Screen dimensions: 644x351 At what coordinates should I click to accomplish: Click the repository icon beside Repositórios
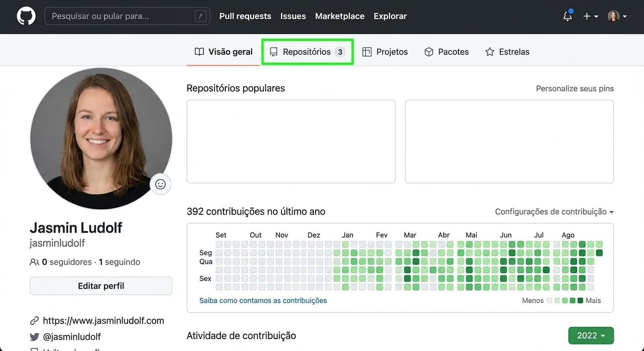274,52
